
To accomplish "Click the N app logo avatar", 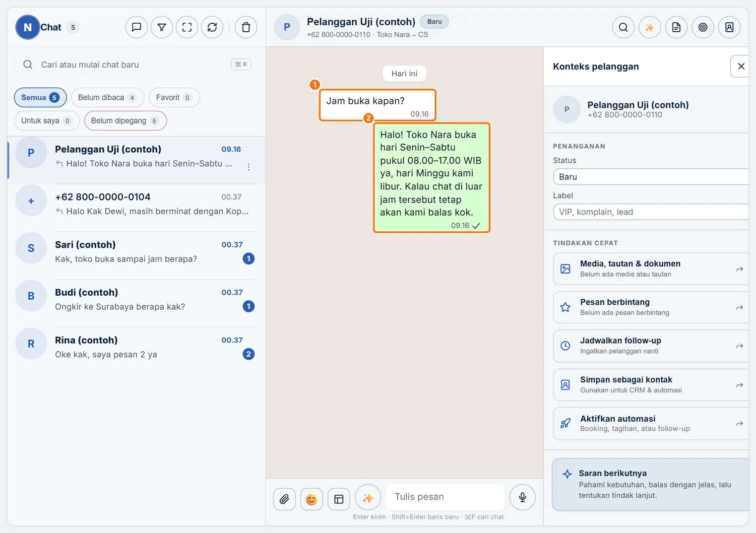I will click(28, 27).
